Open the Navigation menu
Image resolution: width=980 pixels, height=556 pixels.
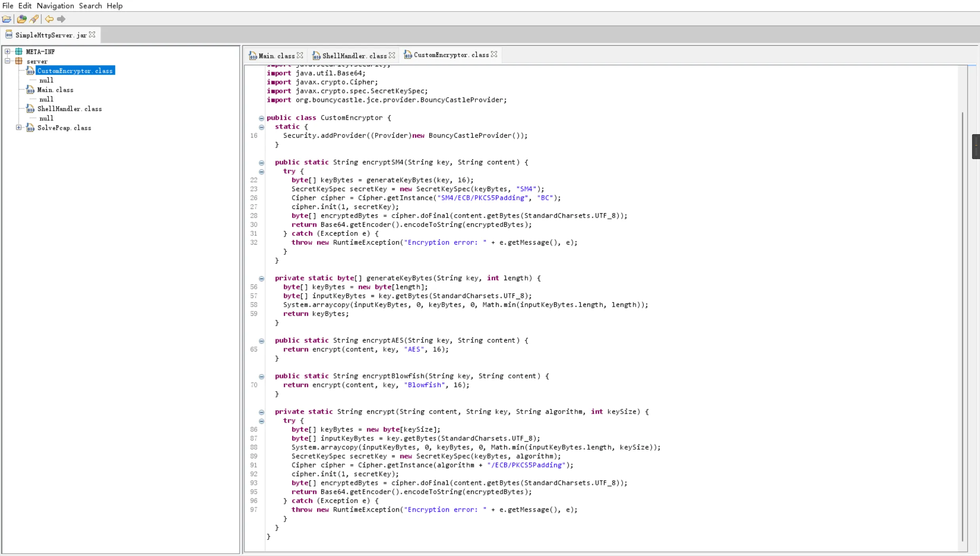[55, 6]
